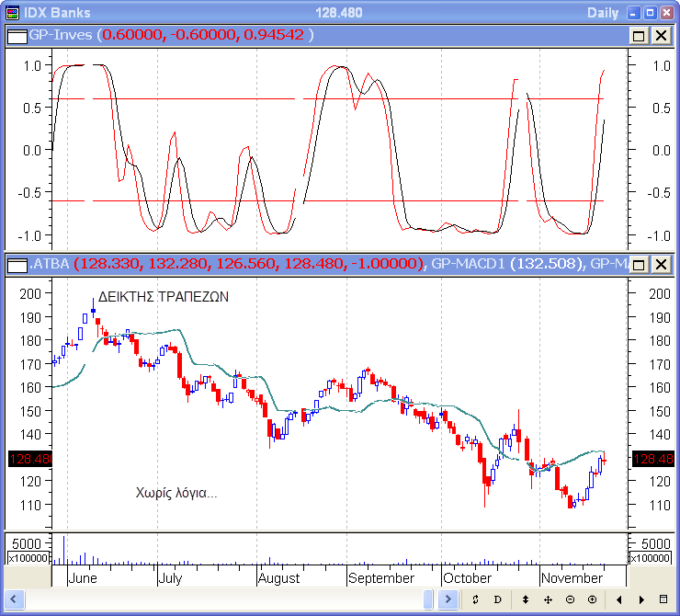Maximize the ATBA price pane

pyautogui.click(x=640, y=265)
